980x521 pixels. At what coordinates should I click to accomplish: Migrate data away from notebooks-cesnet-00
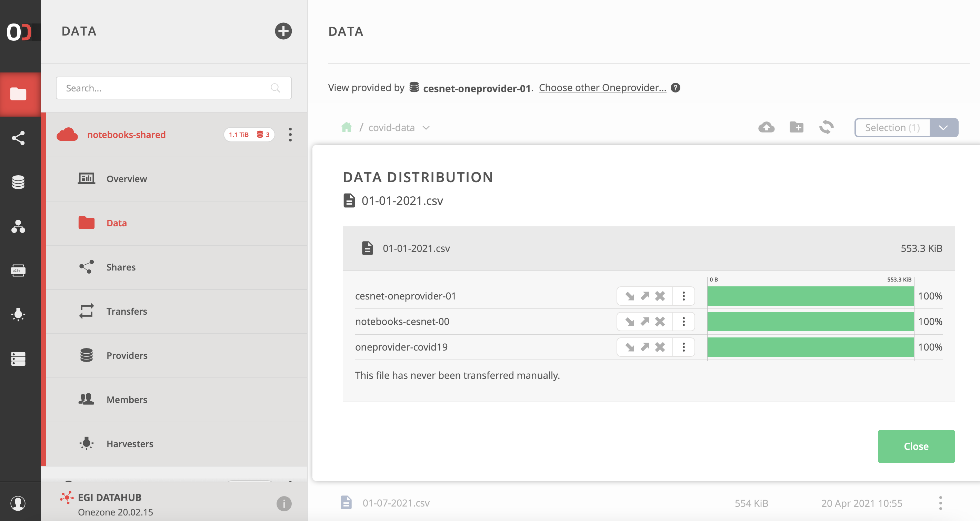pyautogui.click(x=644, y=322)
